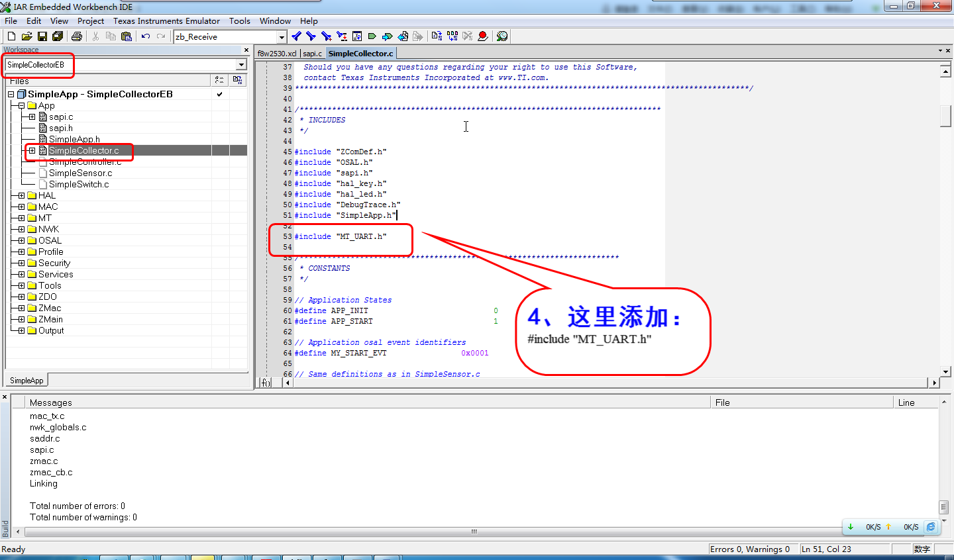Select SimpleSwitch.c in the file tree
954x560 pixels.
coord(79,185)
